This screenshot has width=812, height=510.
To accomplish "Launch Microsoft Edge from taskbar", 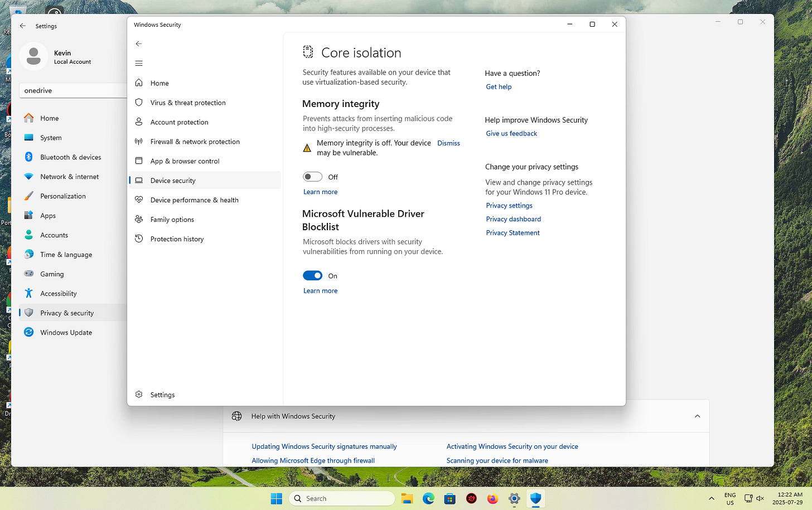I will [428, 499].
